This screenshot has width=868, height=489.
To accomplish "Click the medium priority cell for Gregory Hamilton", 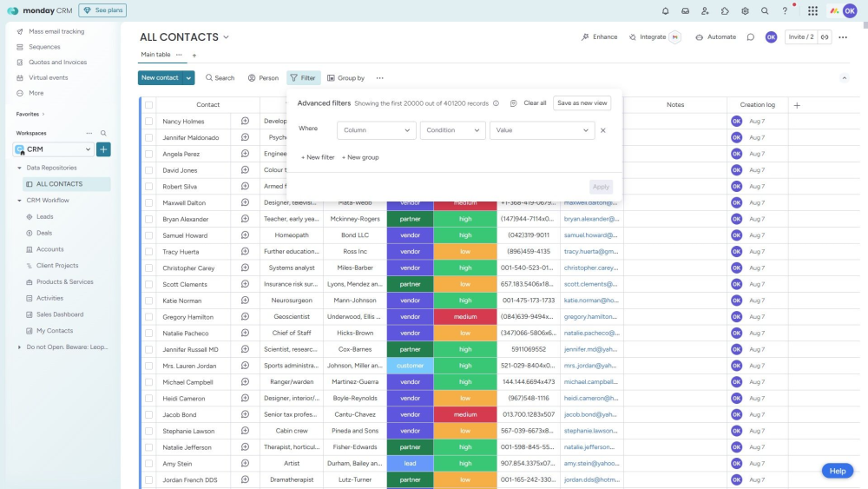I will click(465, 317).
